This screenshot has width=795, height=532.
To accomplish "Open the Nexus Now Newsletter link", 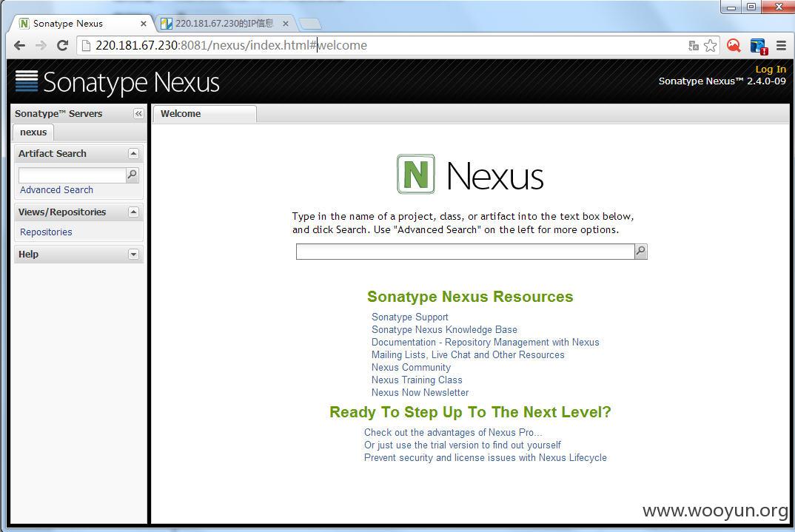I will [420, 393].
